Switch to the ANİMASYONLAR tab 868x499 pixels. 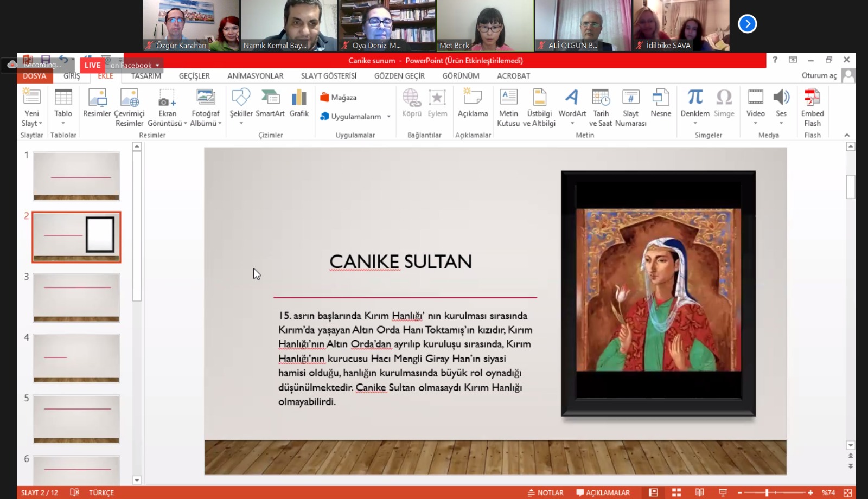click(x=255, y=76)
